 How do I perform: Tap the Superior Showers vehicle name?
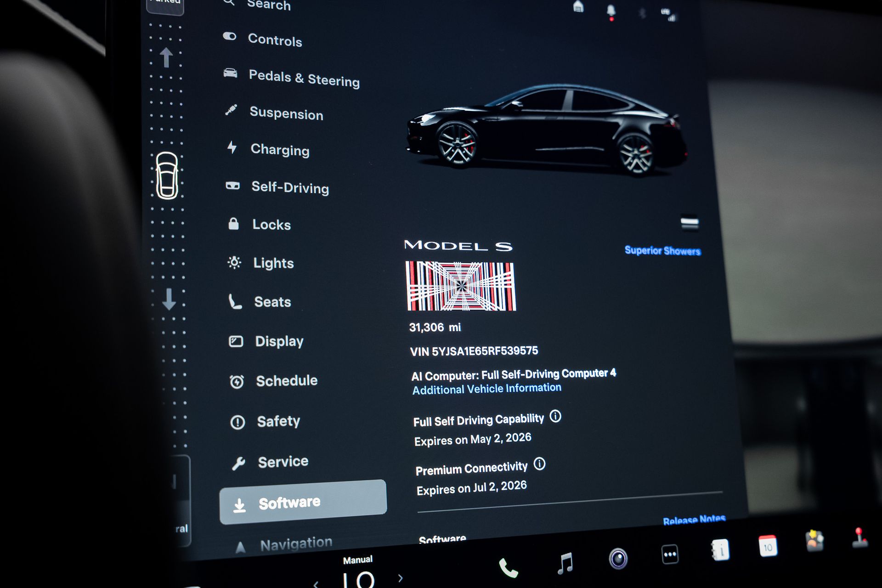pos(662,250)
